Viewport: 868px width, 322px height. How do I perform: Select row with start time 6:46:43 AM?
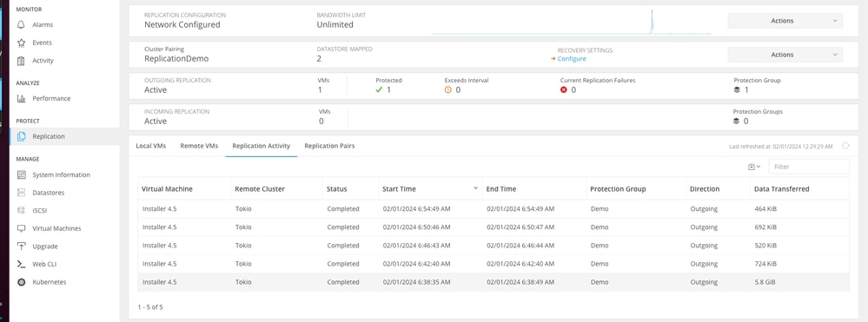point(494,246)
